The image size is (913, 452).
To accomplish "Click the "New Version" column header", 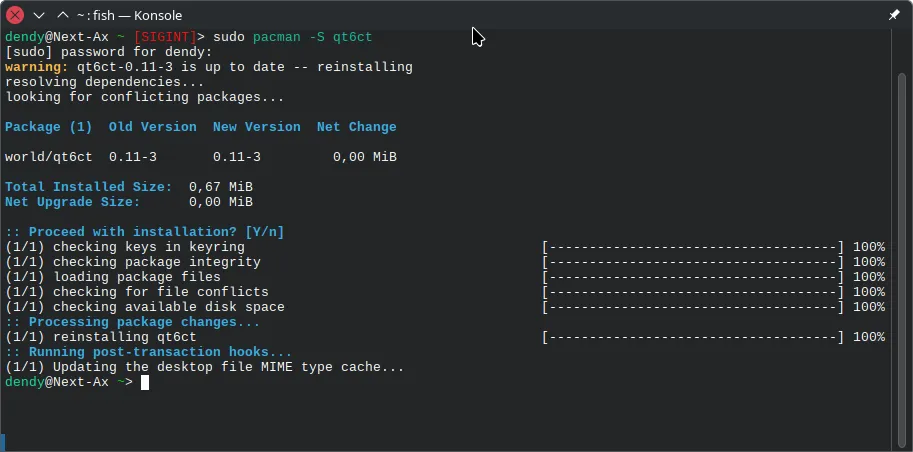I will (256, 127).
